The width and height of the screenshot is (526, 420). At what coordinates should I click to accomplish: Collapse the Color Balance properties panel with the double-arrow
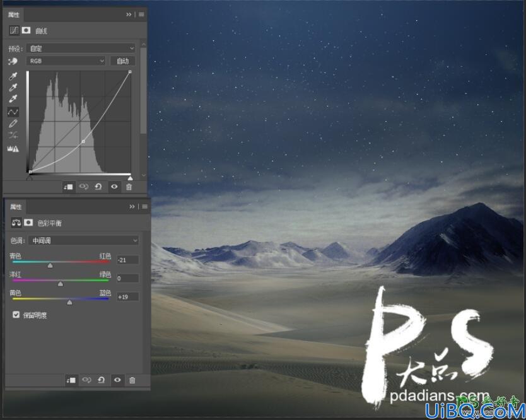(132, 207)
